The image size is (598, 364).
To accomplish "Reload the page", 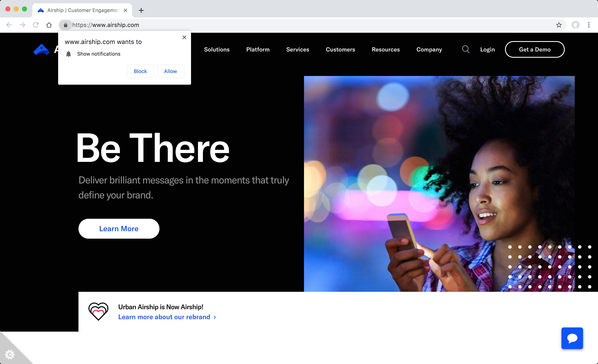I will point(36,25).
